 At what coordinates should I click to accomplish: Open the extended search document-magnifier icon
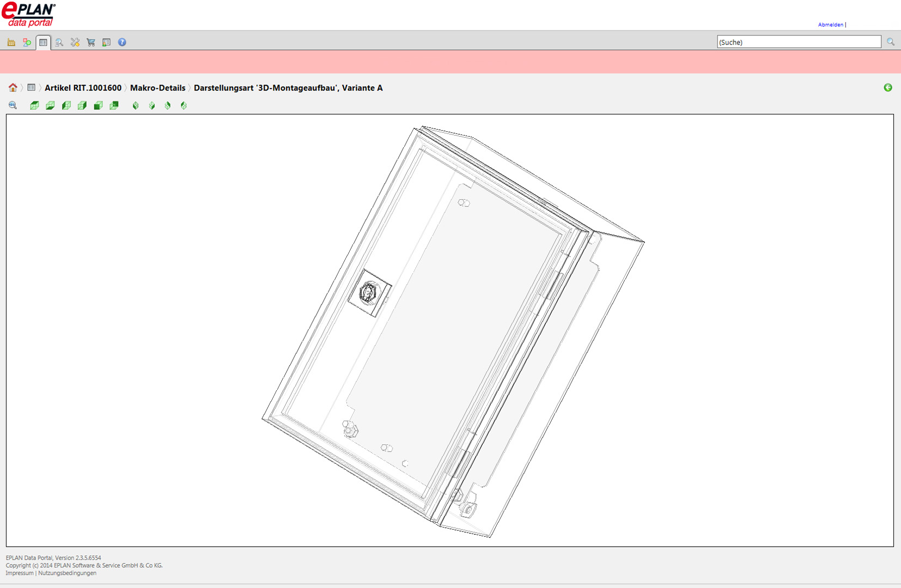59,42
